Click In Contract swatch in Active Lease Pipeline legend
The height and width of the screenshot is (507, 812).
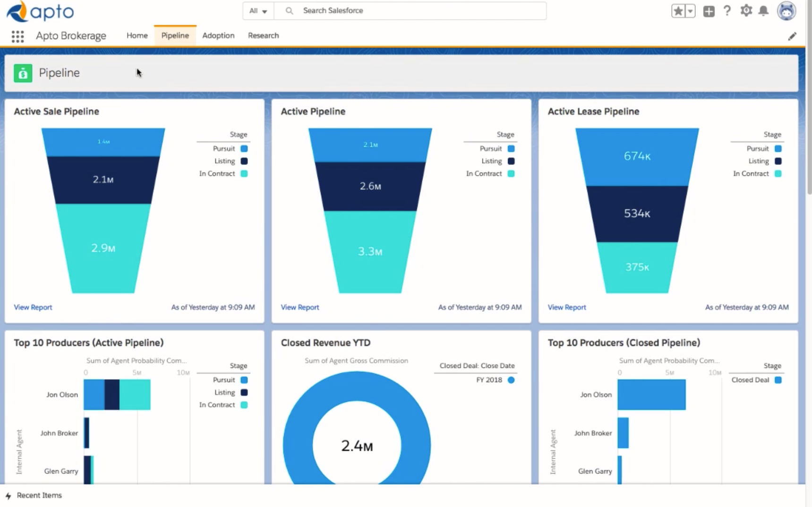(x=778, y=173)
